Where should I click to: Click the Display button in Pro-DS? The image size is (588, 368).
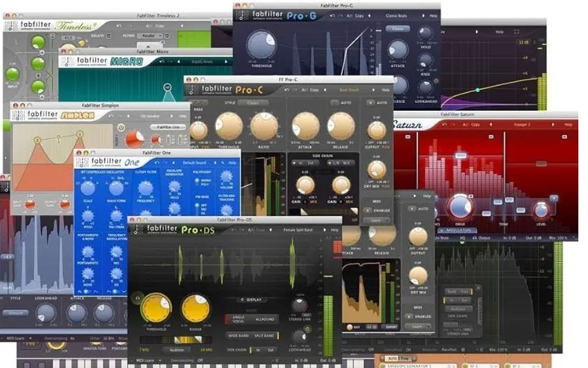click(x=252, y=300)
